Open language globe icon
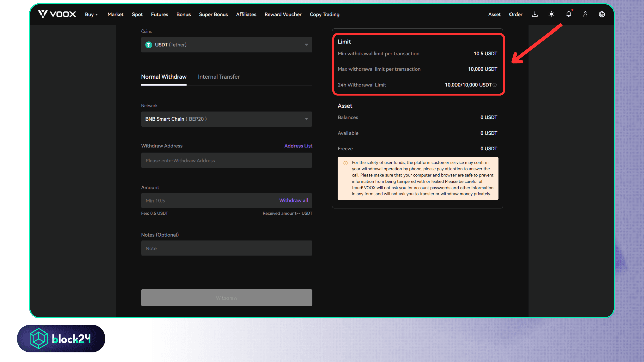 point(602,14)
